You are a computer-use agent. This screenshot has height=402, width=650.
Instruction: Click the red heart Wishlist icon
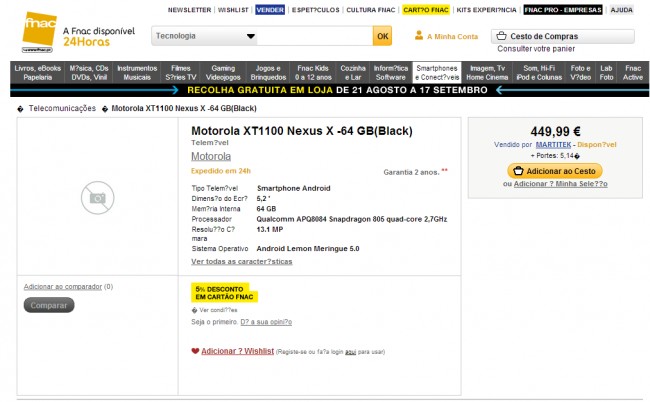pyautogui.click(x=195, y=351)
